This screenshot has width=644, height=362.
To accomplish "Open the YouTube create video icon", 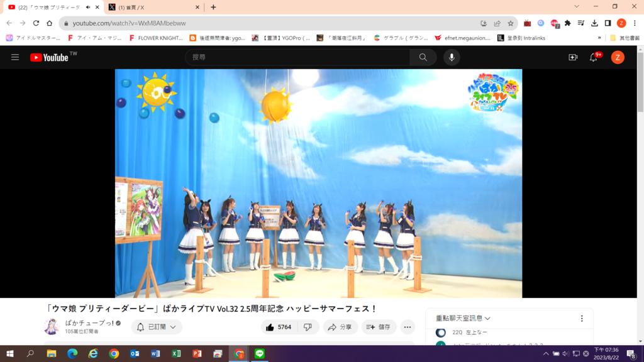I will 573,57.
